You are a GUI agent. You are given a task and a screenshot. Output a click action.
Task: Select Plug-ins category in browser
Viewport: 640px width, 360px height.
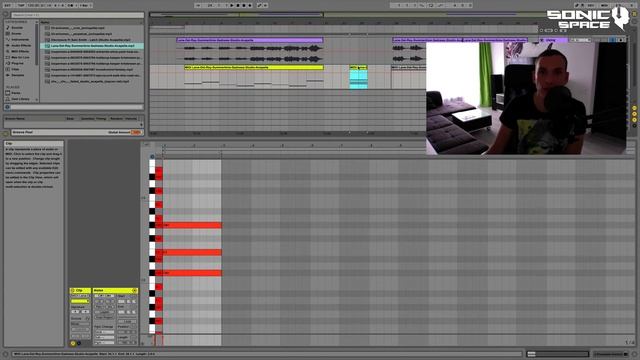tap(17, 63)
